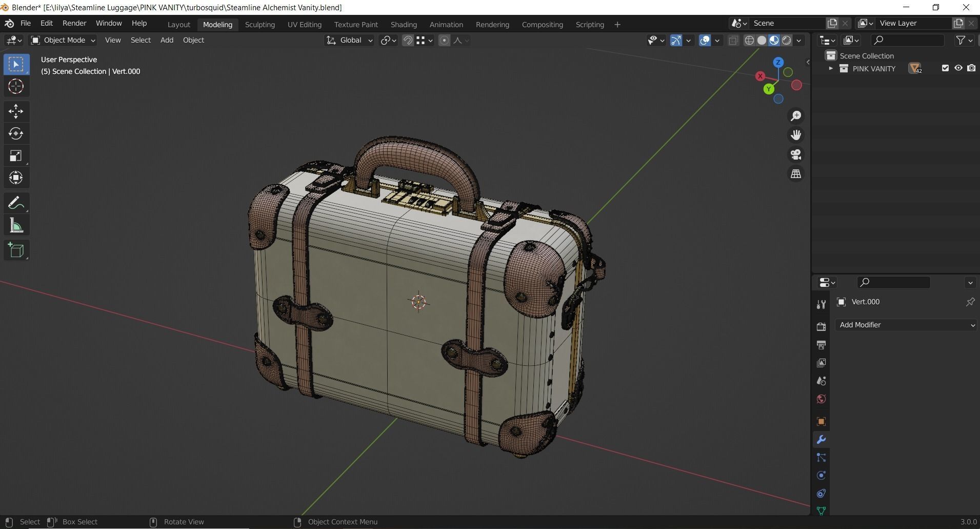Open the pivot point dropdown
This screenshot has width=980, height=529.
pos(388,41)
